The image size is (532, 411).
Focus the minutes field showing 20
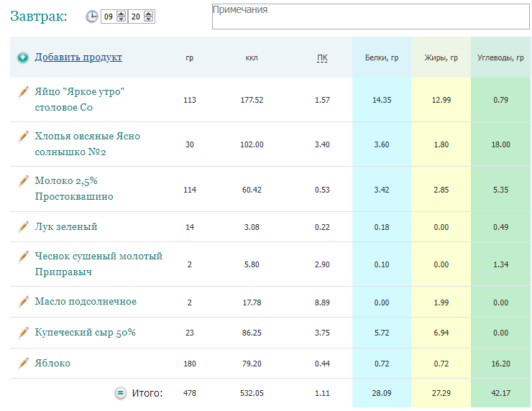point(136,17)
